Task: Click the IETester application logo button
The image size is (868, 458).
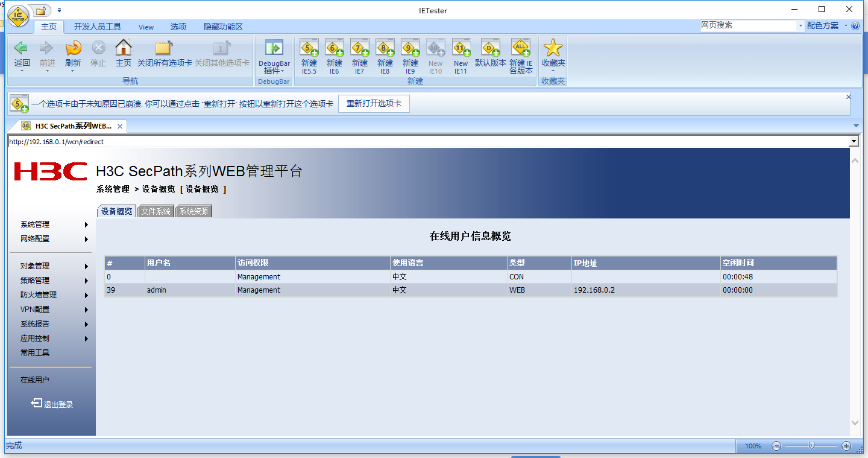Action: point(17,16)
